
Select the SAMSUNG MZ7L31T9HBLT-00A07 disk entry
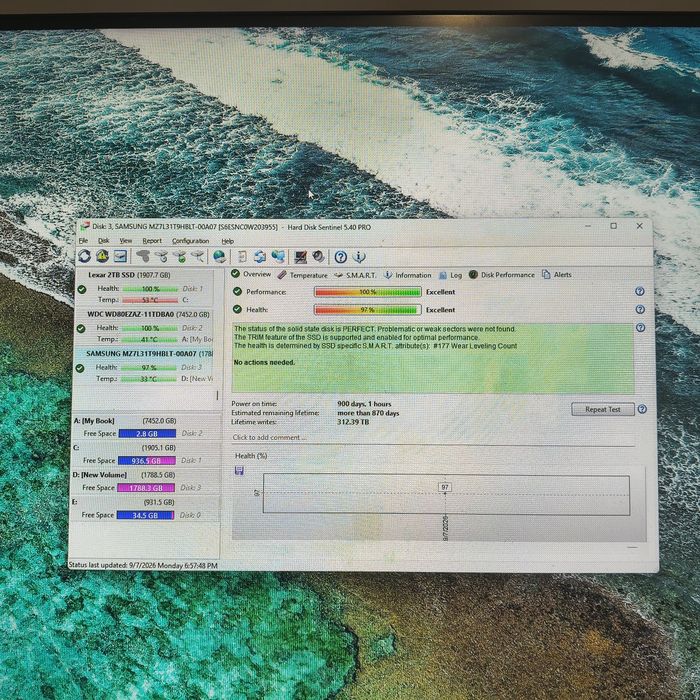click(x=143, y=367)
